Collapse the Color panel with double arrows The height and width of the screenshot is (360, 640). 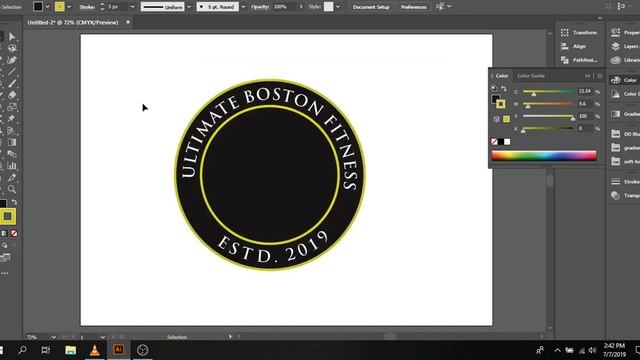click(587, 76)
